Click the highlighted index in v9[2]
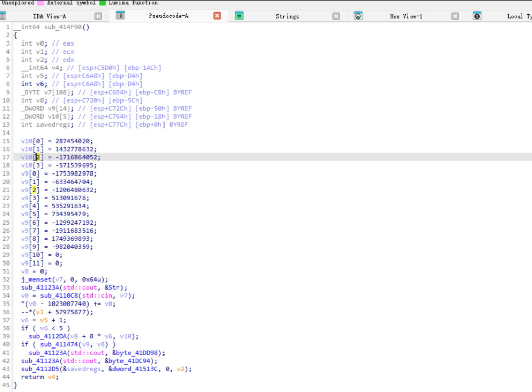532x392 pixels. pos(34,190)
